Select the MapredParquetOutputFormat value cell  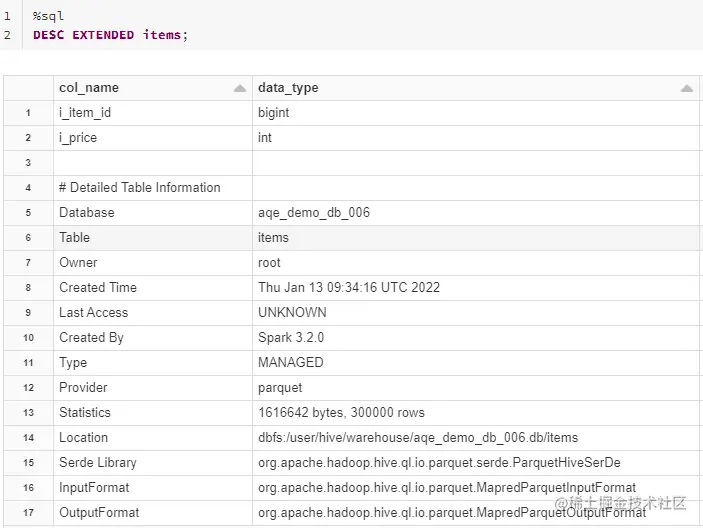tap(476, 513)
